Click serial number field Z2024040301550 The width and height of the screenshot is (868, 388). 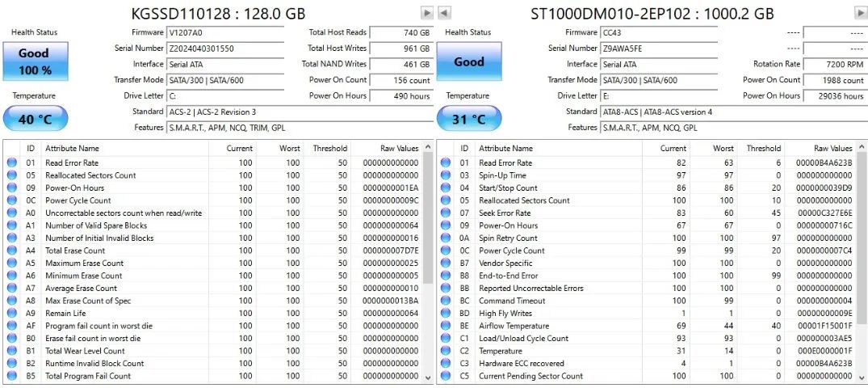click(x=225, y=48)
